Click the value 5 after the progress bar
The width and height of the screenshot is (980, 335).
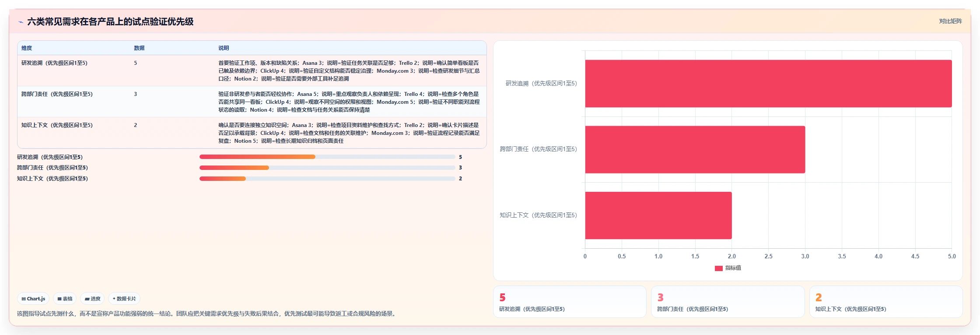tap(460, 157)
